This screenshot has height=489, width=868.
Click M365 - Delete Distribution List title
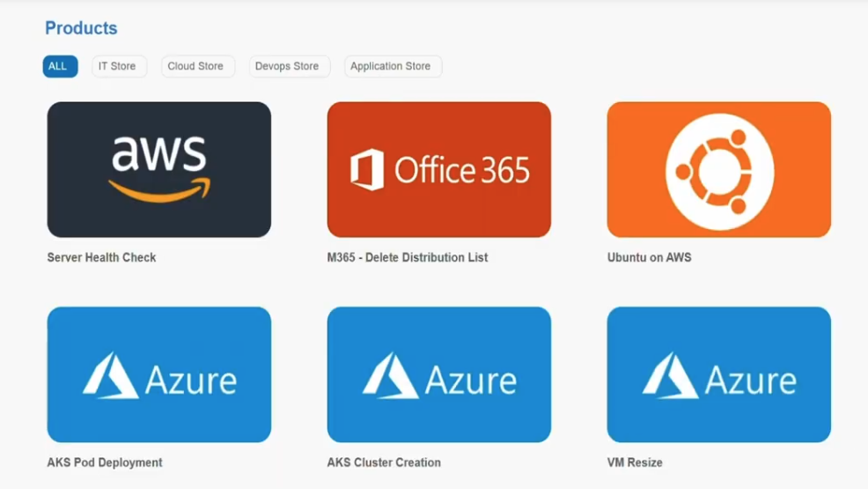[408, 257]
